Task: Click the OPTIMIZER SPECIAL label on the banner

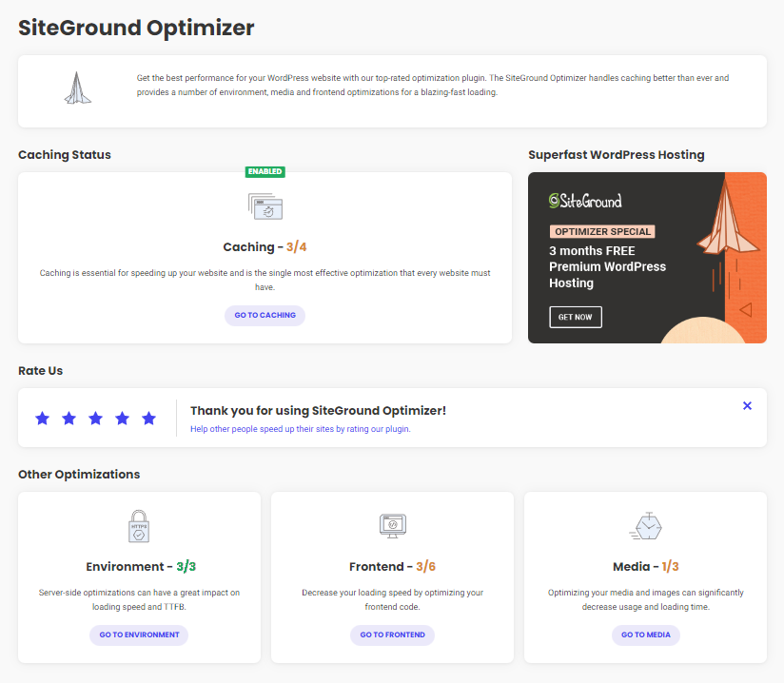Action: pyautogui.click(x=602, y=230)
